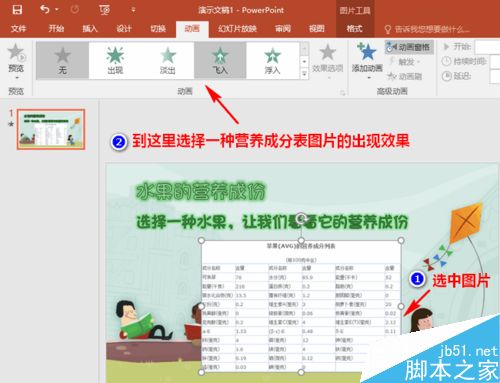Viewport: 500px width, 383px height.
Task: Select the 水果的营养成份 title text
Action: pyautogui.click(x=201, y=191)
